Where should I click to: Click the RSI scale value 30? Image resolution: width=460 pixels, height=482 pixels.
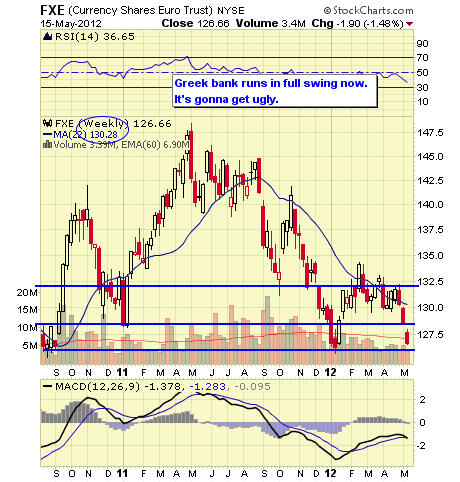[x=422, y=87]
